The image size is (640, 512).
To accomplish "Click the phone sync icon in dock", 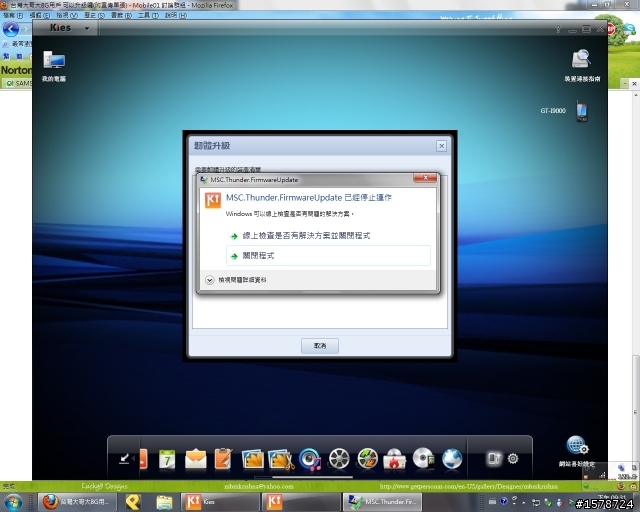I will tap(493, 459).
